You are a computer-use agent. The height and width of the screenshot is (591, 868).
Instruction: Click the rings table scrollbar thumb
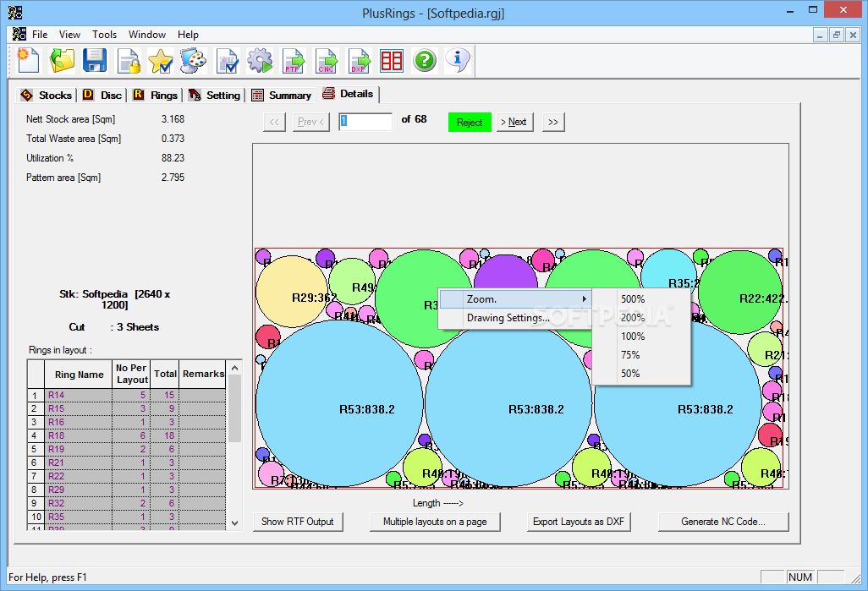click(234, 408)
